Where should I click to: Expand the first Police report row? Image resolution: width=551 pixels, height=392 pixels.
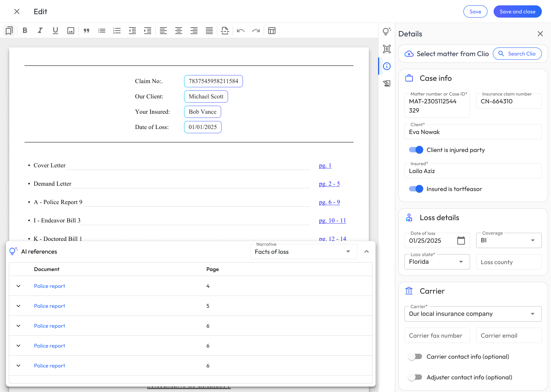18,286
